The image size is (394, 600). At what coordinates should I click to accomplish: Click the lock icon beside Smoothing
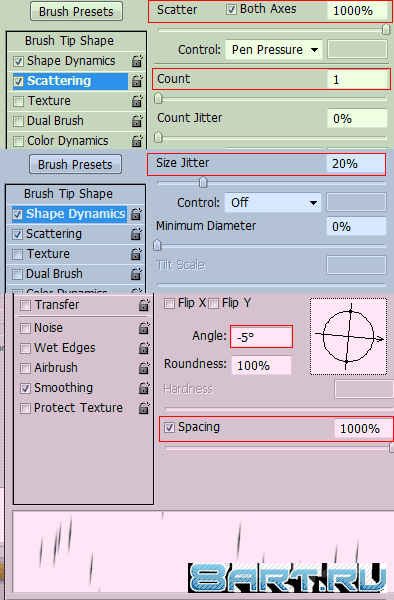[x=144, y=388]
